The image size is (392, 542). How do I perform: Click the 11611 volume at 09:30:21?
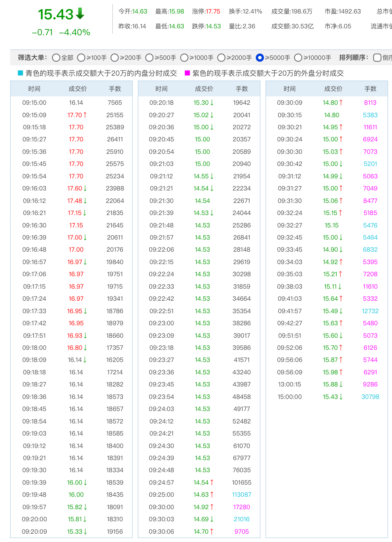point(370,127)
